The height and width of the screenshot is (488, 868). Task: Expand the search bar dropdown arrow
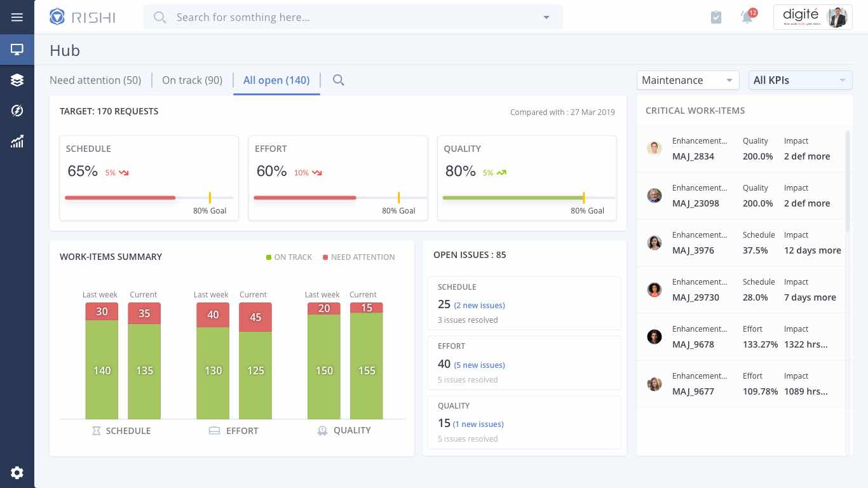tap(546, 17)
